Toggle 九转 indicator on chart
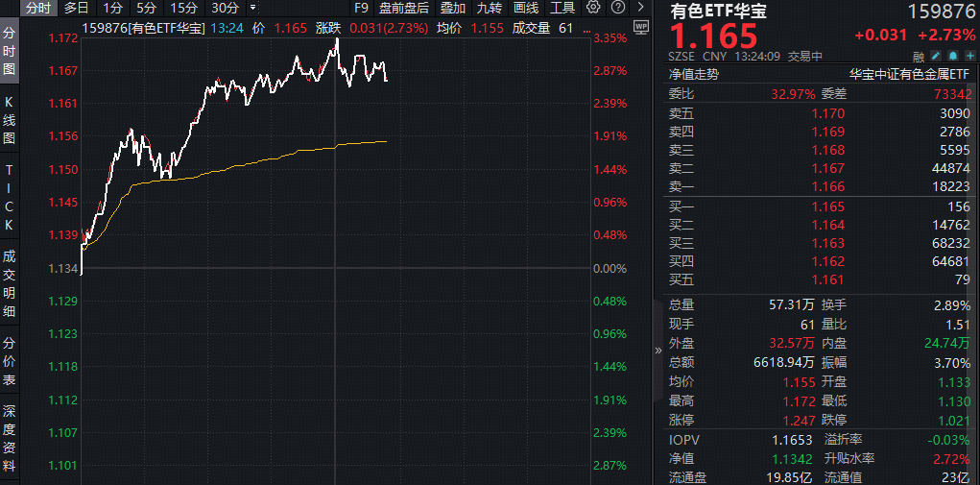Screen dimensions: 980x485 [x=490, y=8]
